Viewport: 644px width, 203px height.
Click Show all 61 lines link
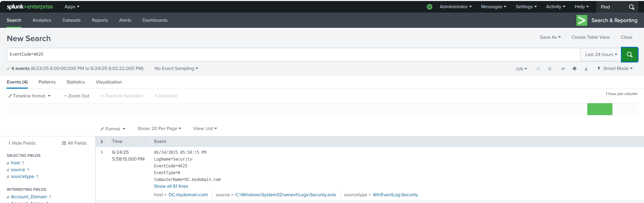pos(171,186)
